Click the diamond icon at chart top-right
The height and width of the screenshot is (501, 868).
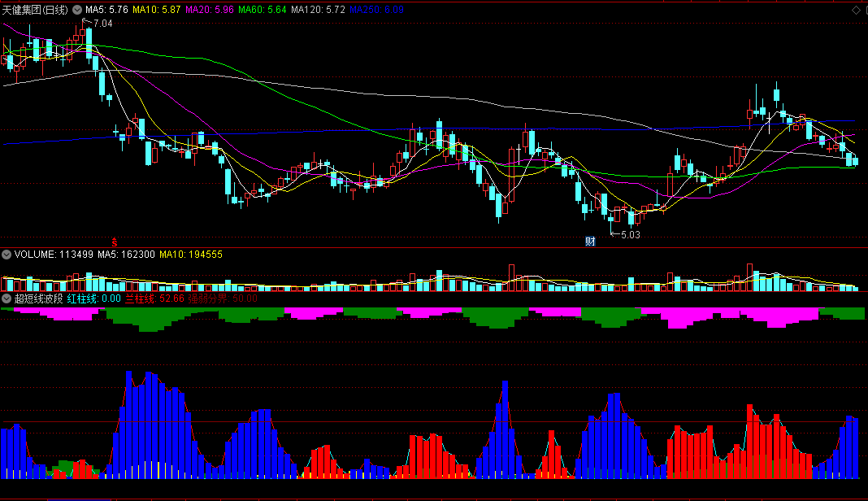click(856, 10)
